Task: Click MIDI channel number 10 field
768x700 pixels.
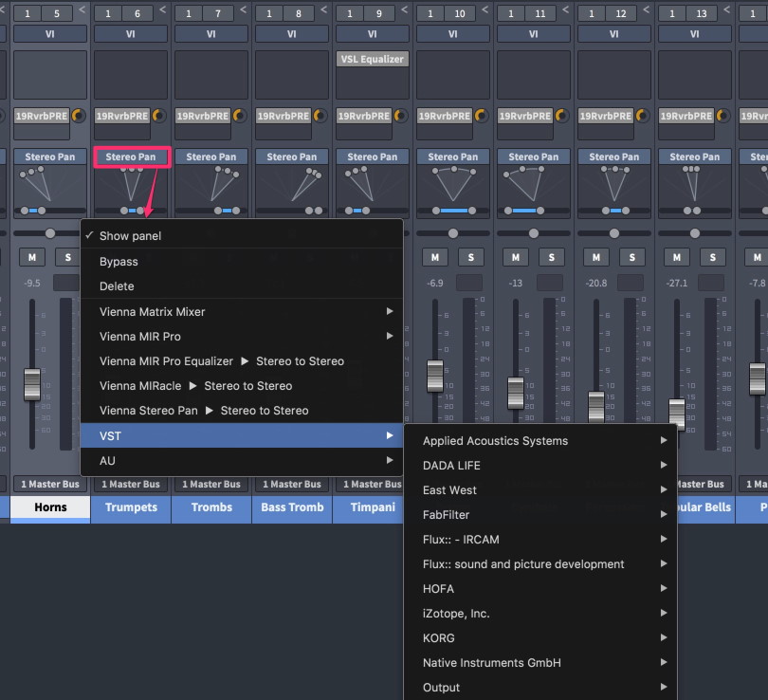Action: coord(460,13)
